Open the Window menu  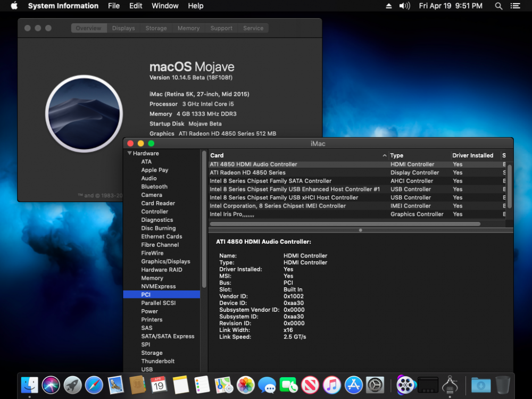(165, 6)
